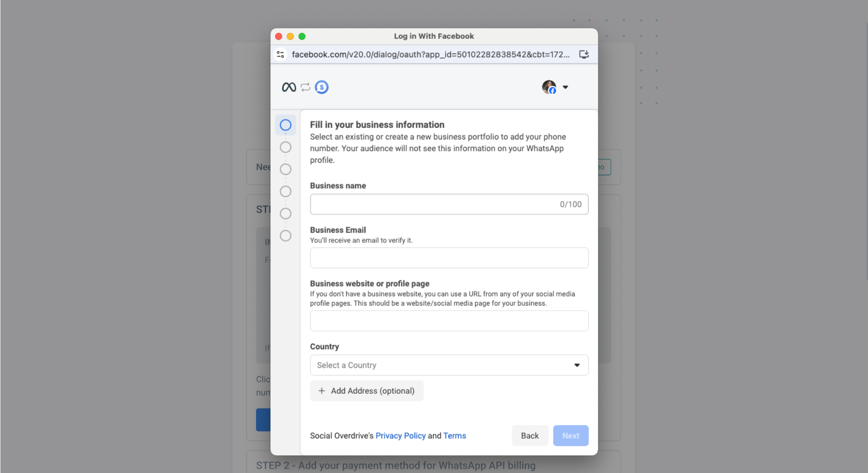The height and width of the screenshot is (473, 868).
Task: Click the Meta logo icon
Action: (289, 87)
